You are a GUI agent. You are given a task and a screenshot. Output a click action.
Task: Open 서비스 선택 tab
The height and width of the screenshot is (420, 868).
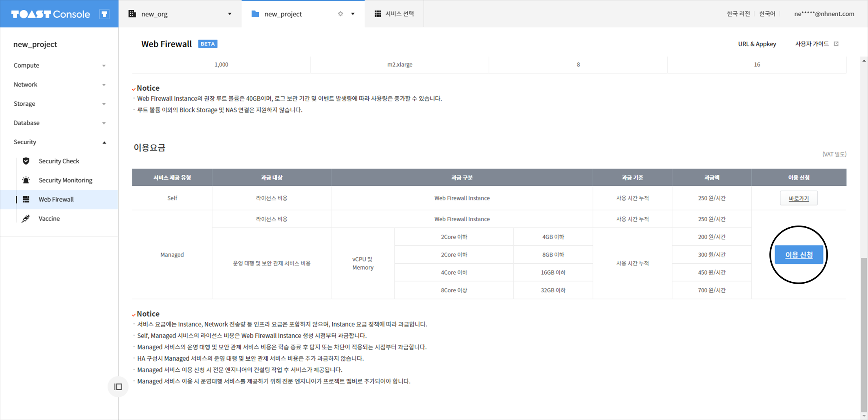click(x=394, y=14)
